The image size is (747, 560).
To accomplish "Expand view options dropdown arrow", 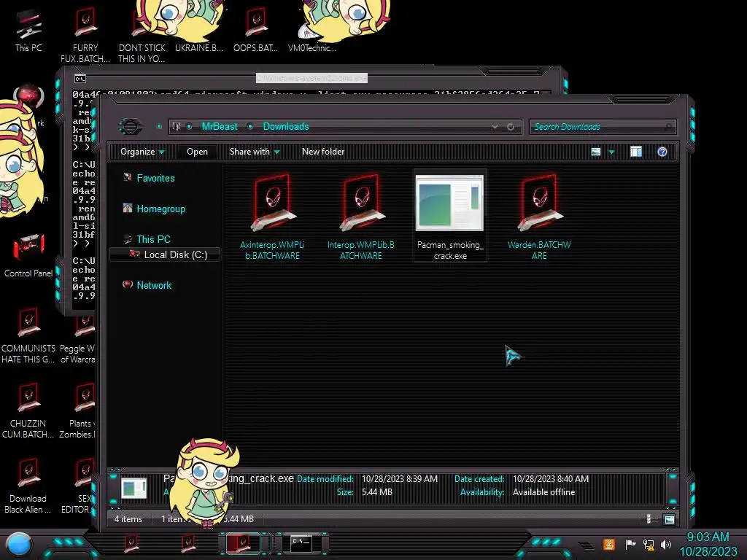I will pos(612,152).
